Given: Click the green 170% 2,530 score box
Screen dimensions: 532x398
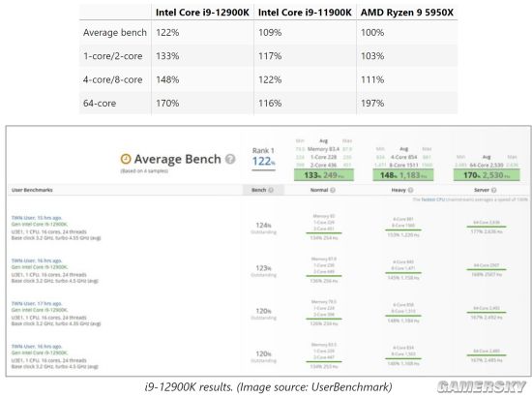Looking at the screenshot, I should (487, 175).
